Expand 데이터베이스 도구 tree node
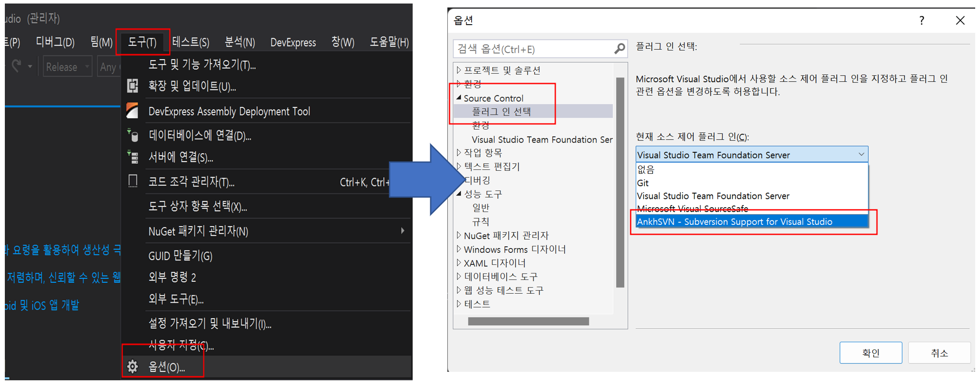 (x=459, y=277)
